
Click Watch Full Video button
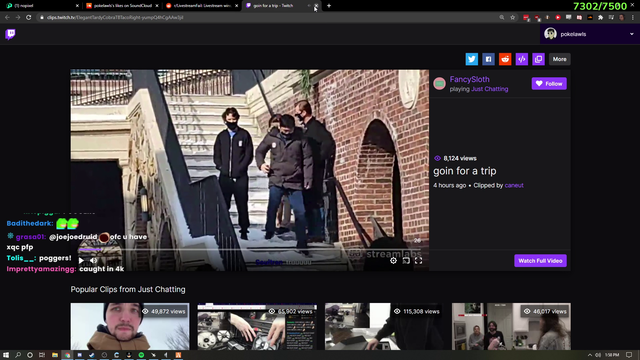click(540, 260)
